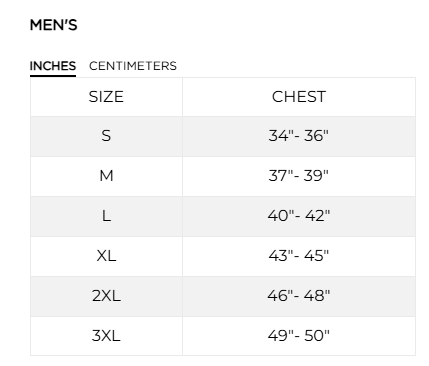
Task: Select the size XL cell
Action: [x=106, y=256]
